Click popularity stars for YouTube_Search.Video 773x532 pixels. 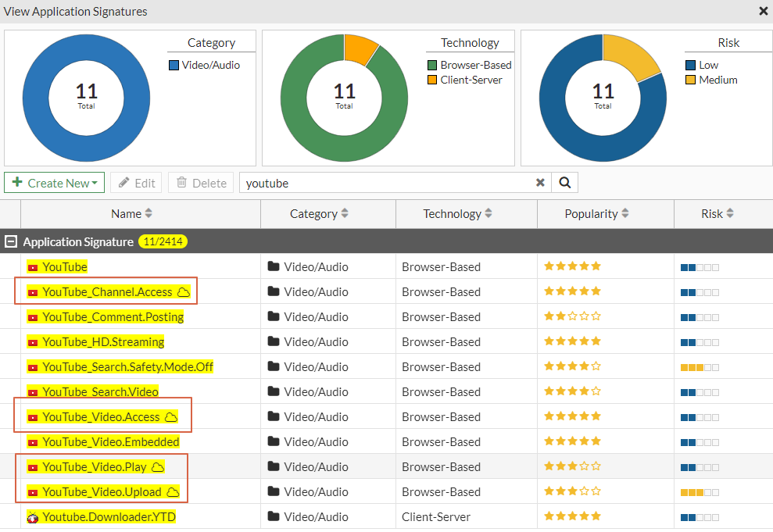(572, 391)
